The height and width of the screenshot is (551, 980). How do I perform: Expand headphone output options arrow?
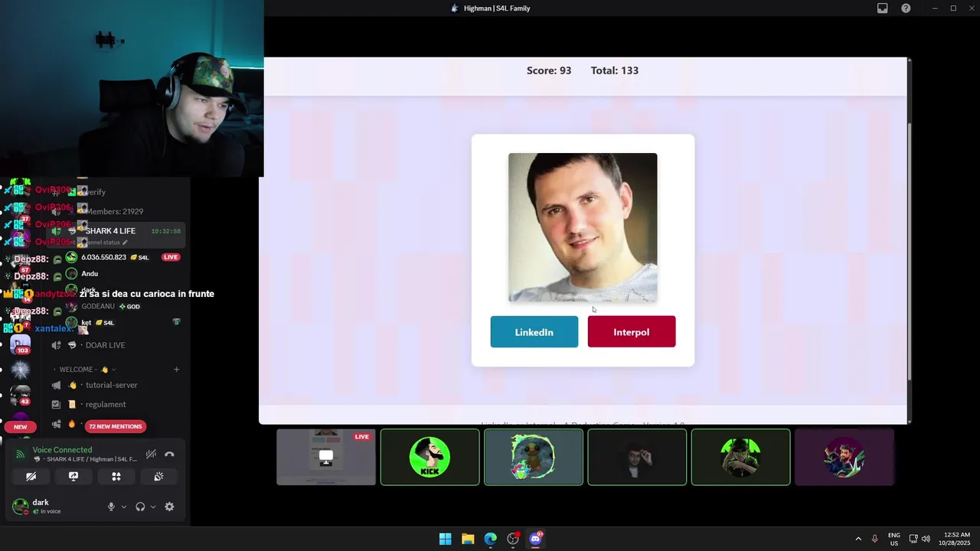[x=153, y=507]
